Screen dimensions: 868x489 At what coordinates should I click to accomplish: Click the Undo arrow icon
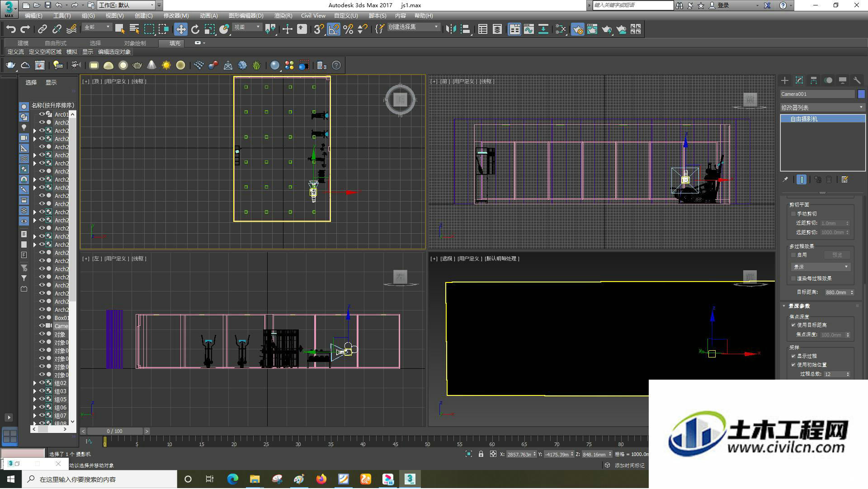[11, 29]
